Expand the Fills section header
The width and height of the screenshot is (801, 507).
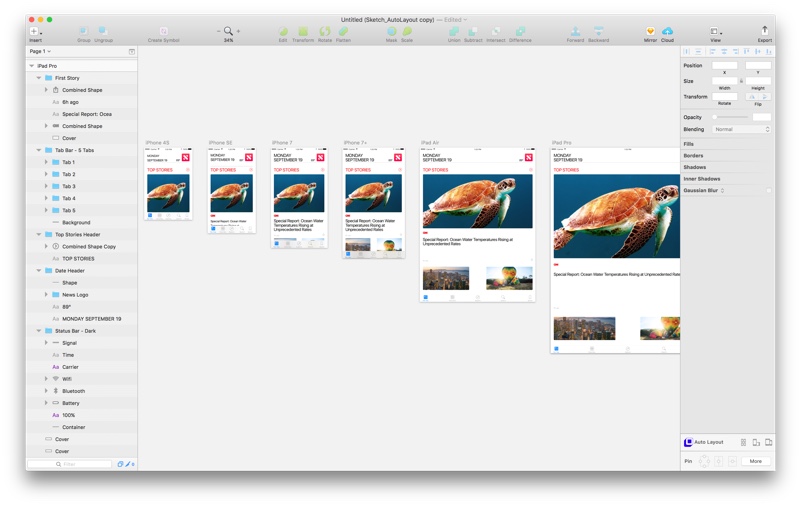click(x=689, y=144)
